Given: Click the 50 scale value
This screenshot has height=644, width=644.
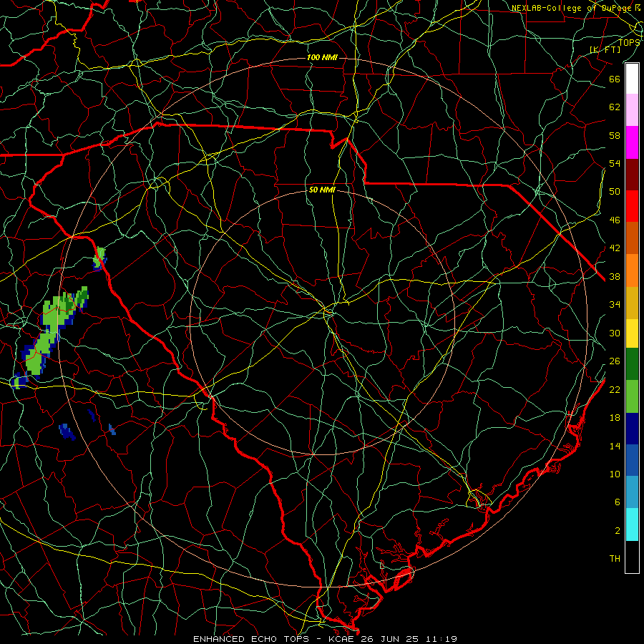Looking at the screenshot, I should pyautogui.click(x=615, y=192).
